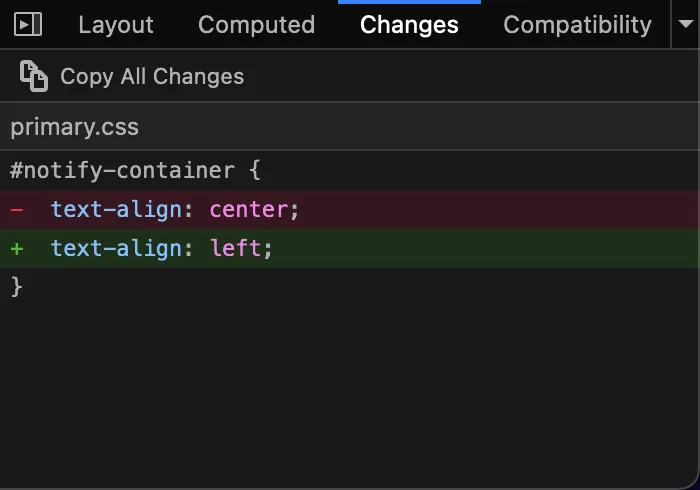Click the primary.css stylesheet header

click(75, 127)
